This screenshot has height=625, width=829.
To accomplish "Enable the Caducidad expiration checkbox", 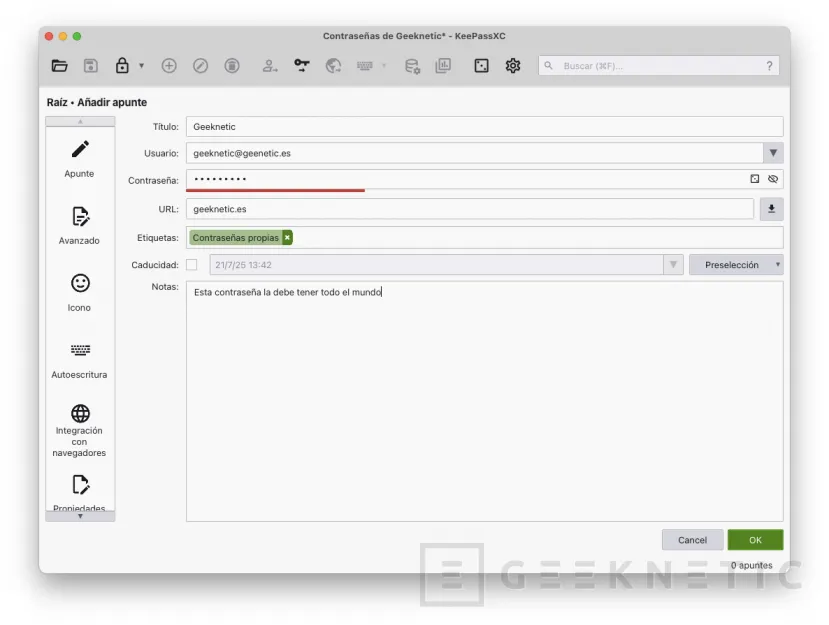I will (190, 264).
